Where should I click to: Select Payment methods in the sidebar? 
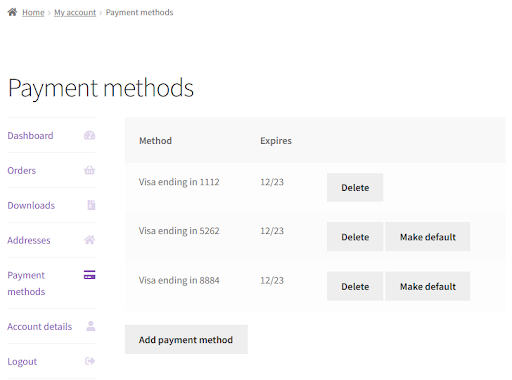point(26,283)
